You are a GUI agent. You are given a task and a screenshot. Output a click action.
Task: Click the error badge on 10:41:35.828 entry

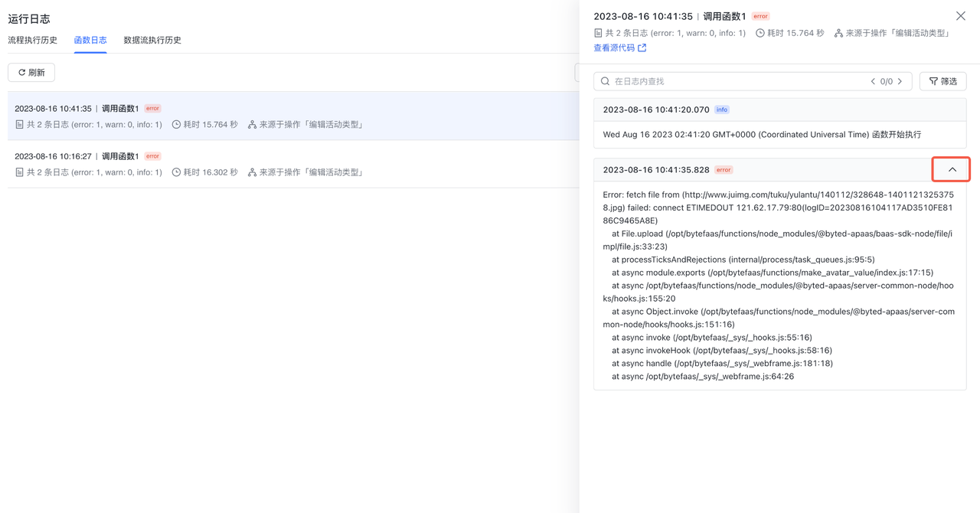(724, 170)
